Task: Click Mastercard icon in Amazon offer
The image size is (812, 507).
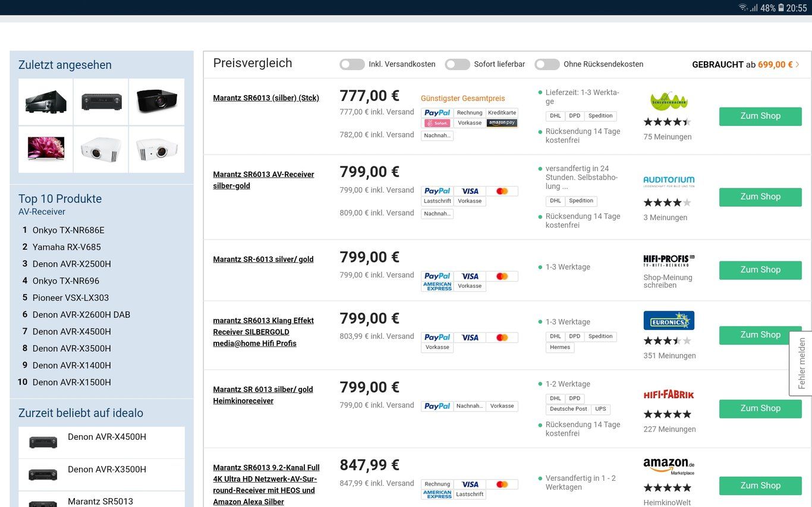Action: pyautogui.click(x=502, y=484)
